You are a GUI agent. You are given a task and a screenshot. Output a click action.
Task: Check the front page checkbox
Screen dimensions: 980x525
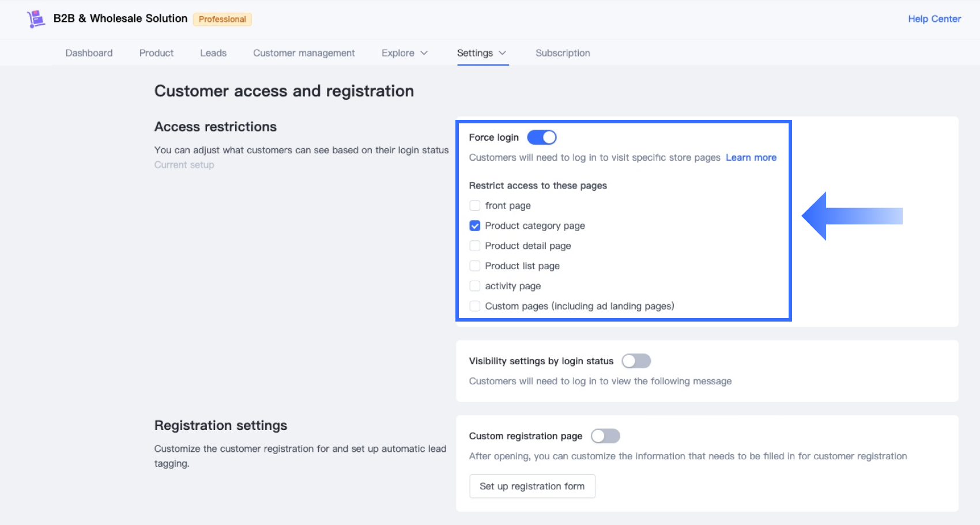coord(475,206)
